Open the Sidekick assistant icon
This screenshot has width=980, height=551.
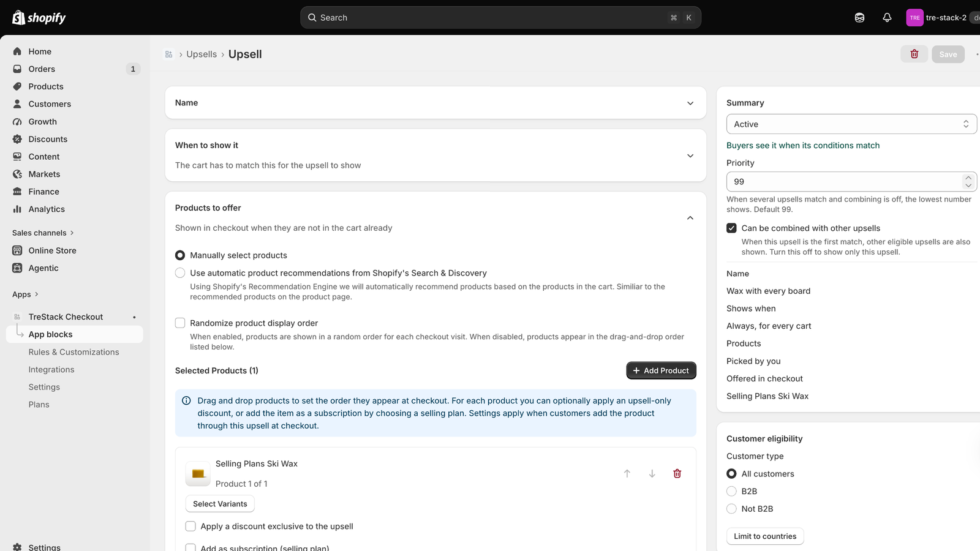pos(859,18)
